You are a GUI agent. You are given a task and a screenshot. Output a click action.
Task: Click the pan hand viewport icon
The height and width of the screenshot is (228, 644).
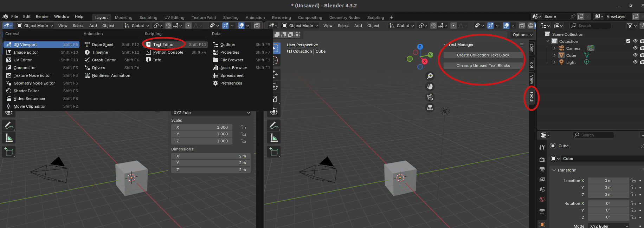pos(430,87)
